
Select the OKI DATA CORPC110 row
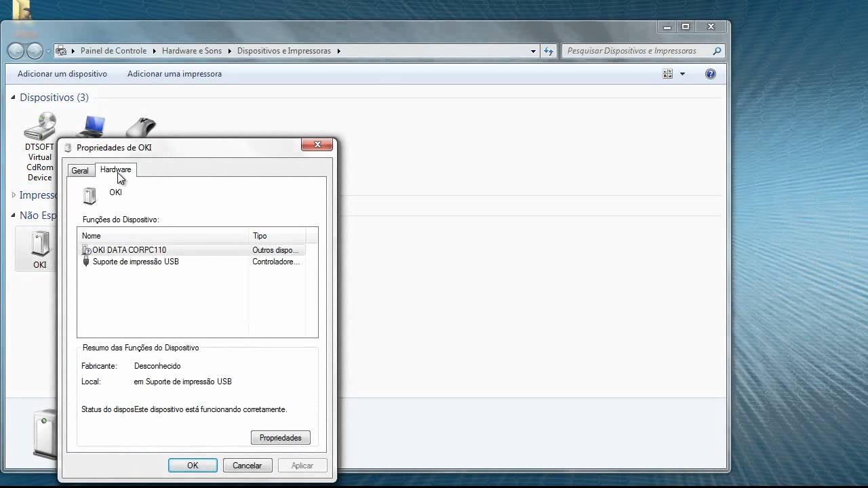193,250
